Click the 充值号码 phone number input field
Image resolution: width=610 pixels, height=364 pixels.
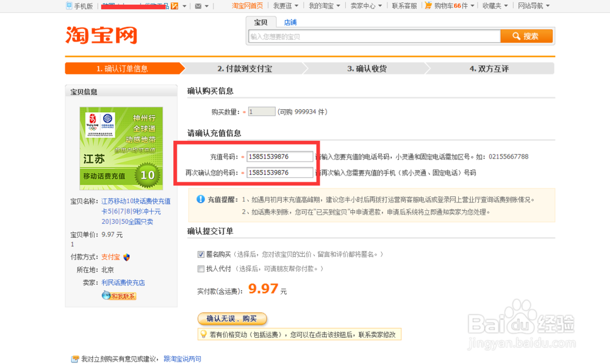pyautogui.click(x=279, y=156)
